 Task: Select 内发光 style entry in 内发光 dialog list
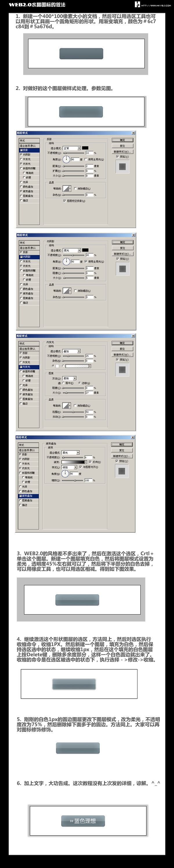(x=29, y=367)
